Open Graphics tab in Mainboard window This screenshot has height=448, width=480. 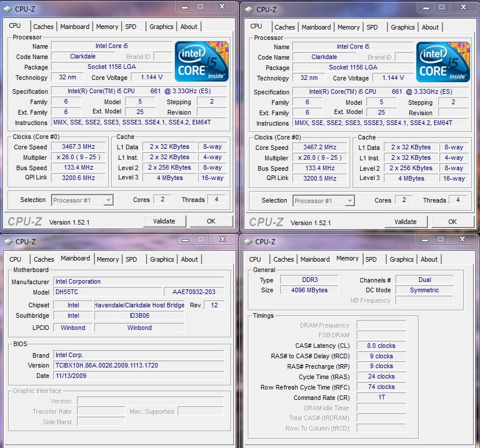[x=162, y=259]
